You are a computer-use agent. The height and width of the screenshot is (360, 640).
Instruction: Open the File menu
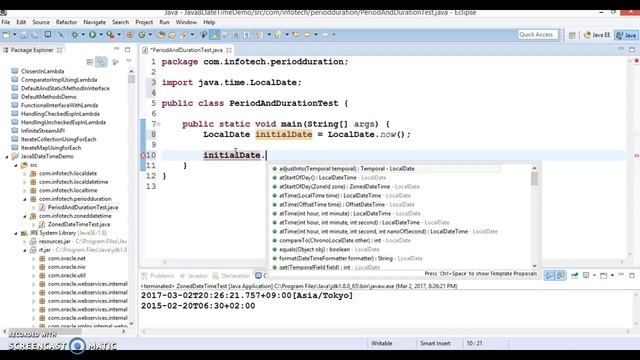(6, 22)
